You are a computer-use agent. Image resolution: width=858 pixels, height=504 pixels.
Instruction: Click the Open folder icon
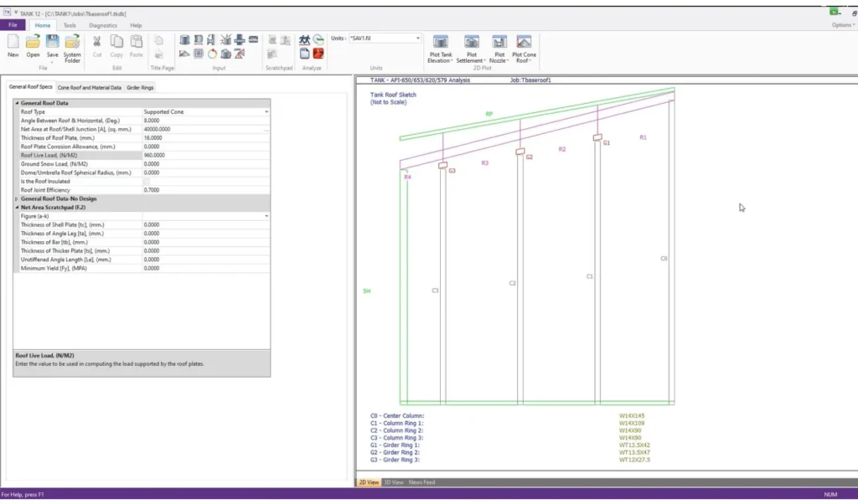pos(33,43)
